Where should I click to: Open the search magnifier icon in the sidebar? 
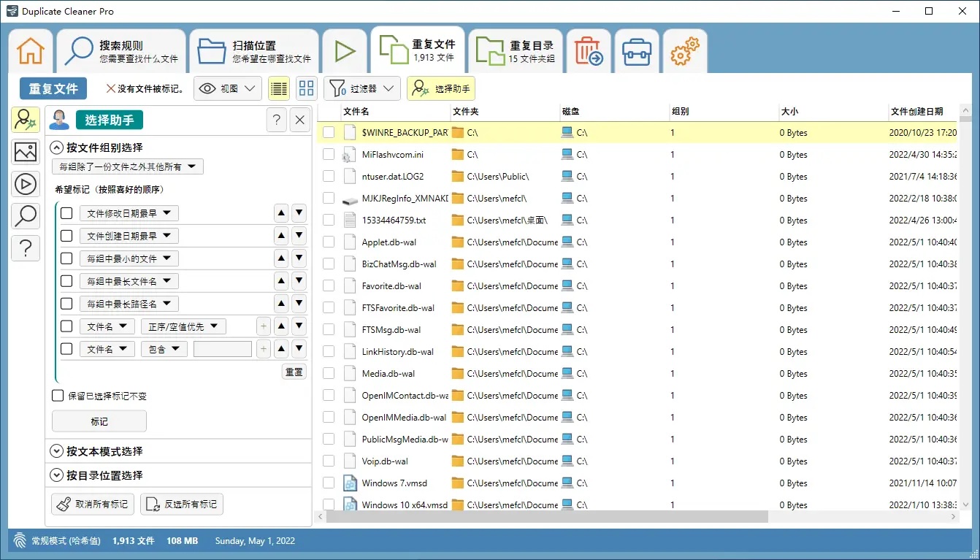[26, 215]
